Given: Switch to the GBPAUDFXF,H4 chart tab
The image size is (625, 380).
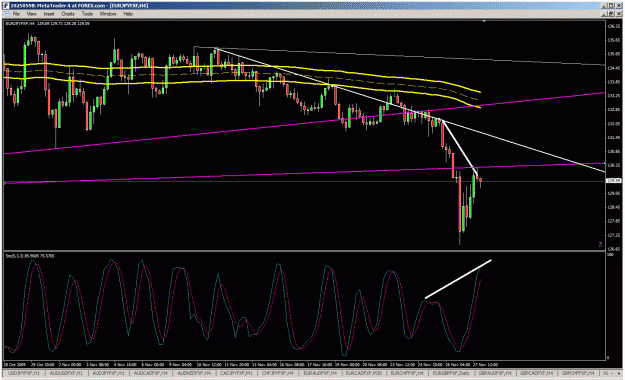Looking at the screenshot, I should coord(495,373).
